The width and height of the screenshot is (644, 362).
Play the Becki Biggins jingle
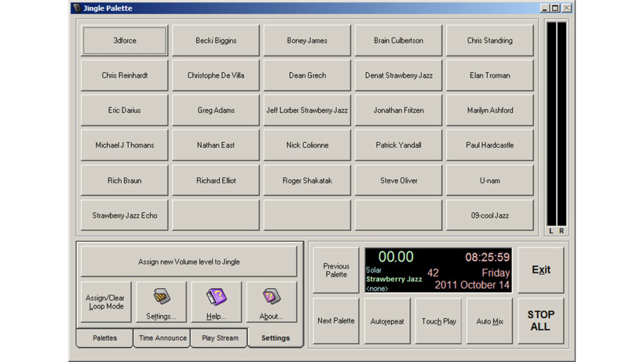point(216,40)
